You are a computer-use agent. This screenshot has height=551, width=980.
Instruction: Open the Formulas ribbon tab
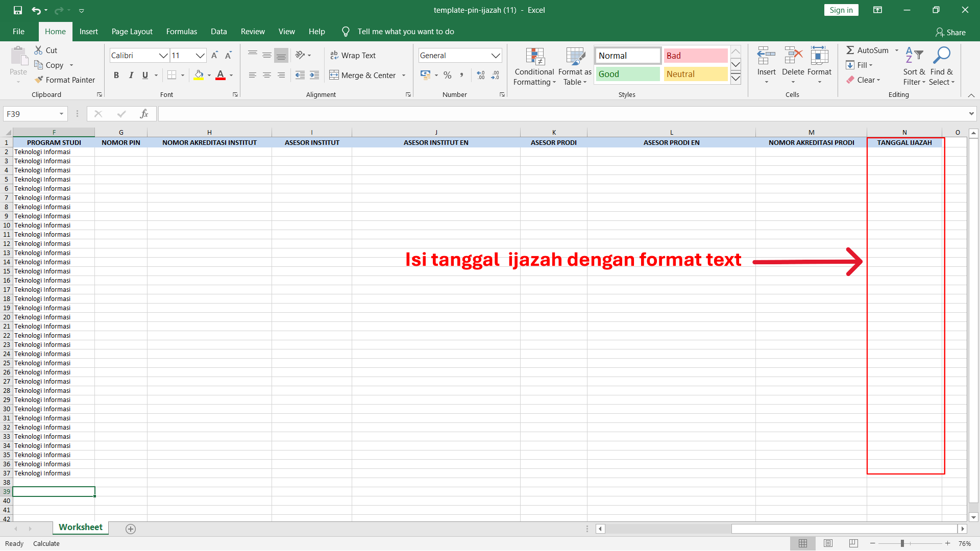[181, 32]
